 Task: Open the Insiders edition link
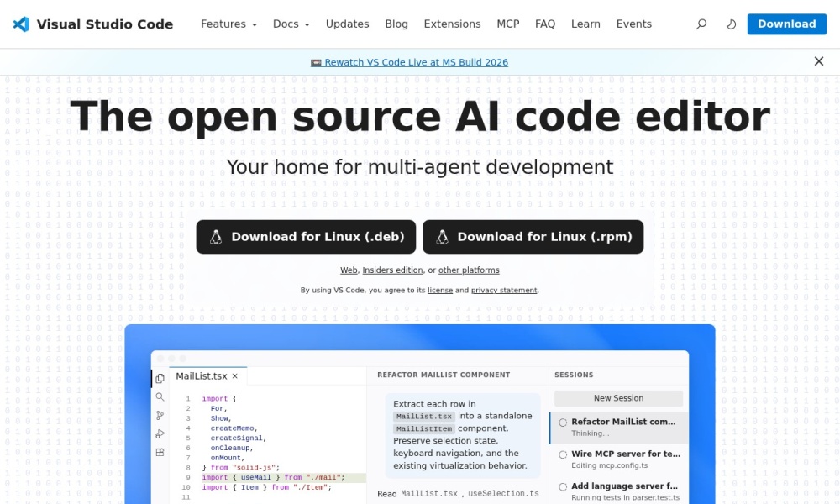click(x=392, y=270)
